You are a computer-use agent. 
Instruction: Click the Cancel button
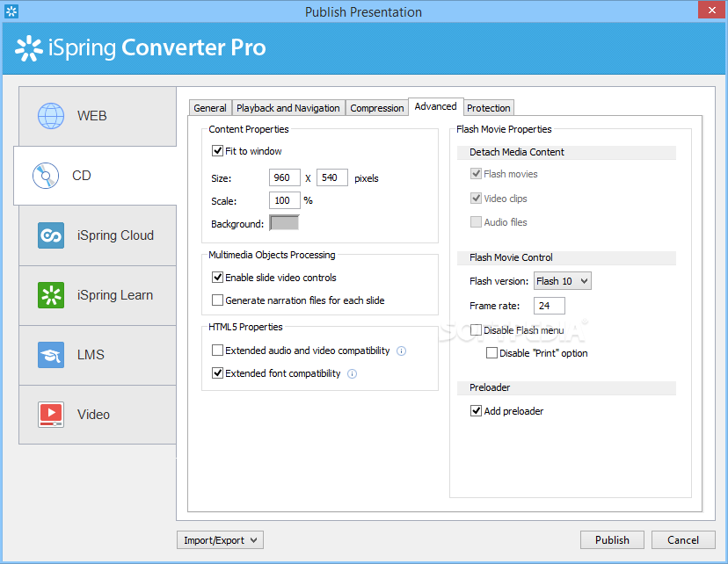click(x=683, y=540)
